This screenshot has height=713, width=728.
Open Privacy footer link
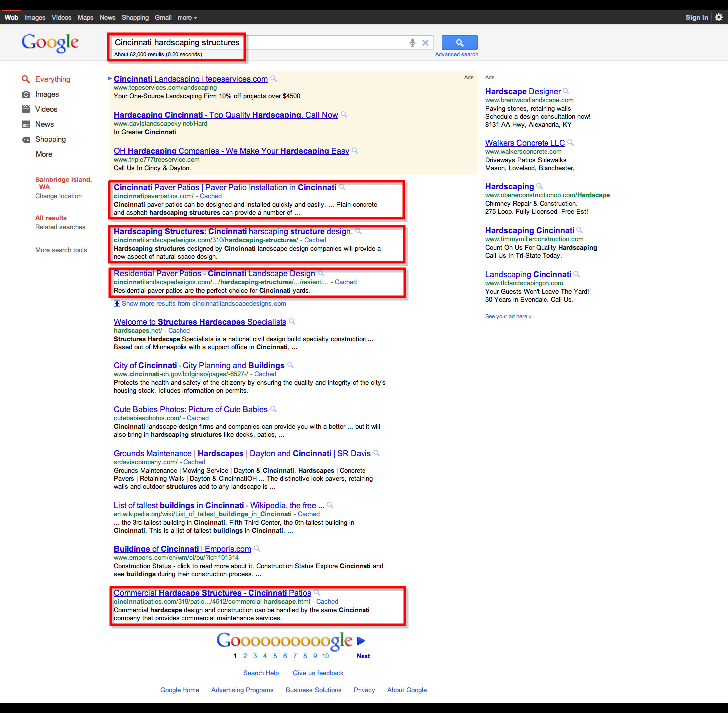pyautogui.click(x=364, y=690)
